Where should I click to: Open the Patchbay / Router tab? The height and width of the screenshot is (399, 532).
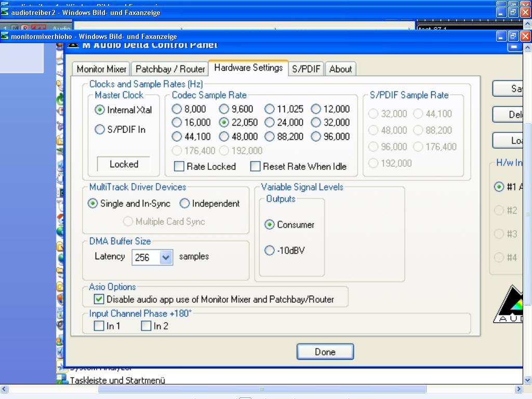170,69
